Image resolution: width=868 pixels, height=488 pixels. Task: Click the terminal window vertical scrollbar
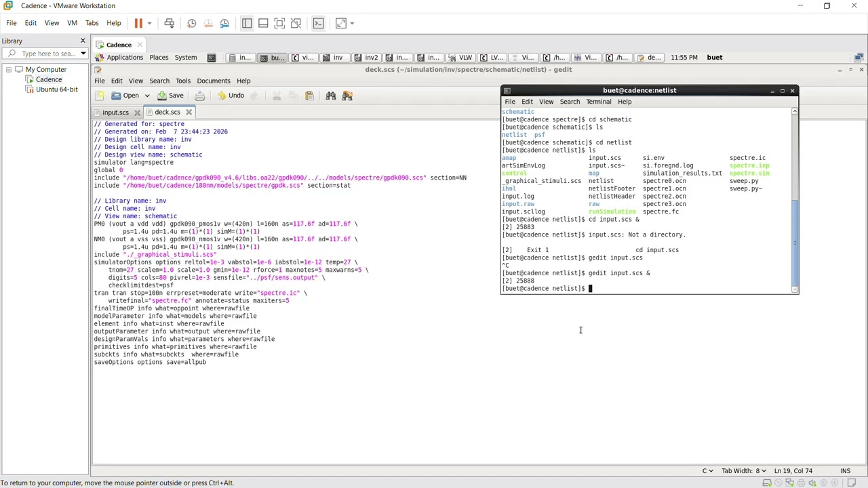tap(795, 201)
